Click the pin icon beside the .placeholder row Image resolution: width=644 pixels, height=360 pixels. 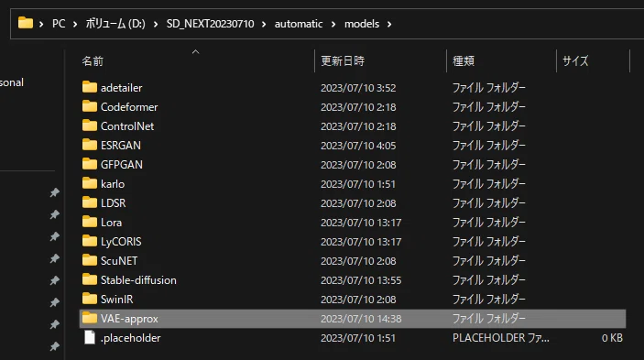coord(55,346)
